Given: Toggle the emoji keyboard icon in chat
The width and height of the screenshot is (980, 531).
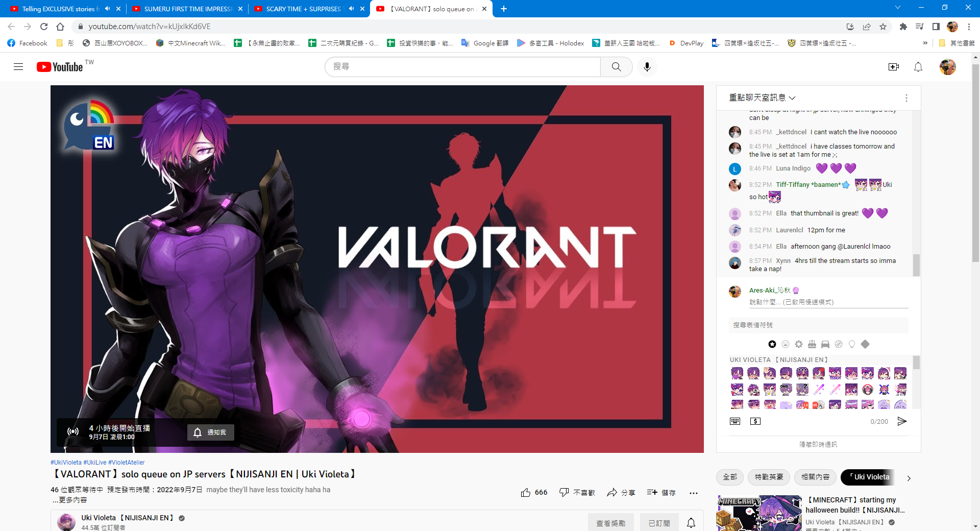Looking at the screenshot, I should pos(735,421).
